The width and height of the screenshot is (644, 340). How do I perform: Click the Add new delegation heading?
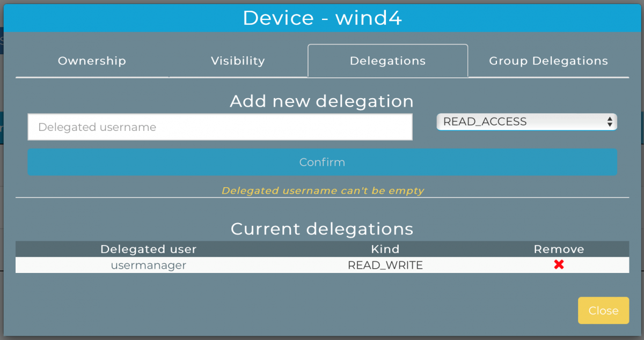point(322,101)
